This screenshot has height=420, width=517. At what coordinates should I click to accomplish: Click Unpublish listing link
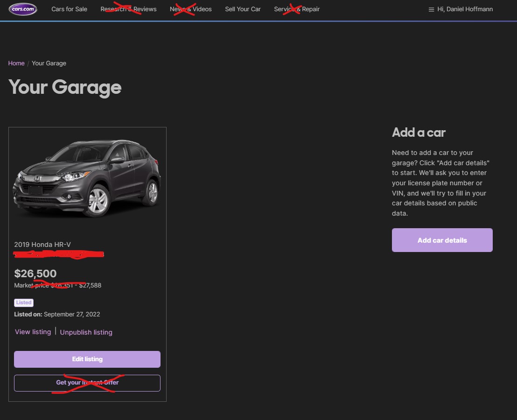coord(86,332)
